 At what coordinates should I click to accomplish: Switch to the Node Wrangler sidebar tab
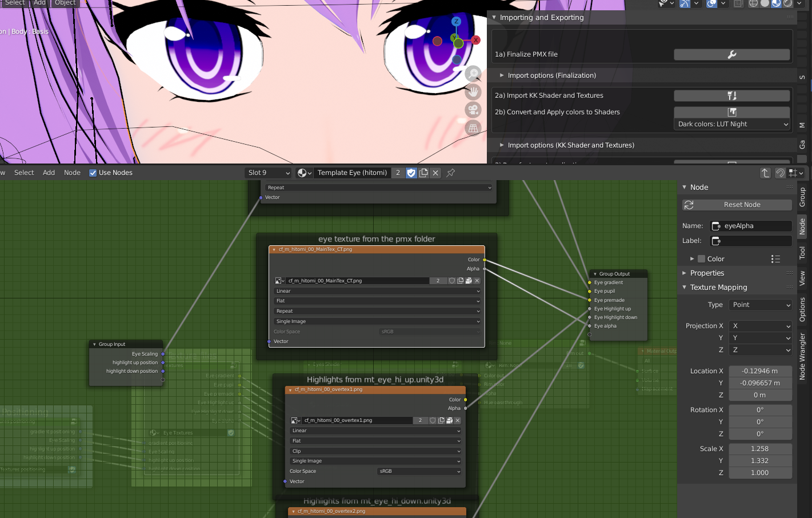click(802, 356)
